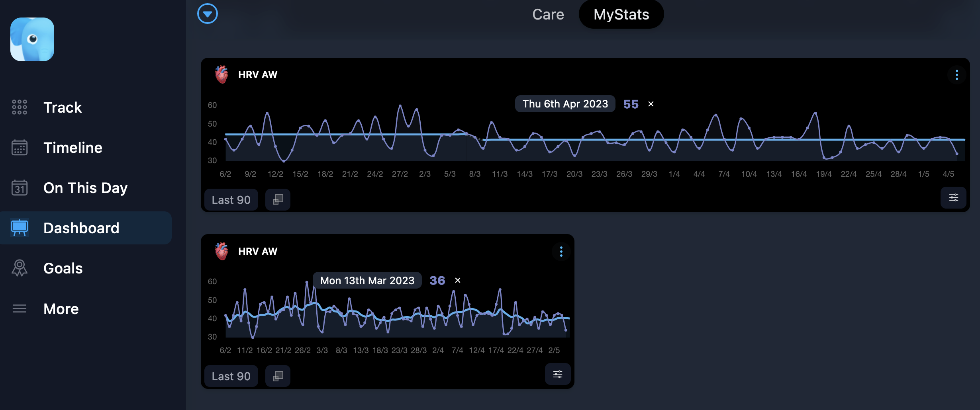Viewport: 980px width, 410px height.
Task: Switch to the Care tab
Action: coord(548,15)
